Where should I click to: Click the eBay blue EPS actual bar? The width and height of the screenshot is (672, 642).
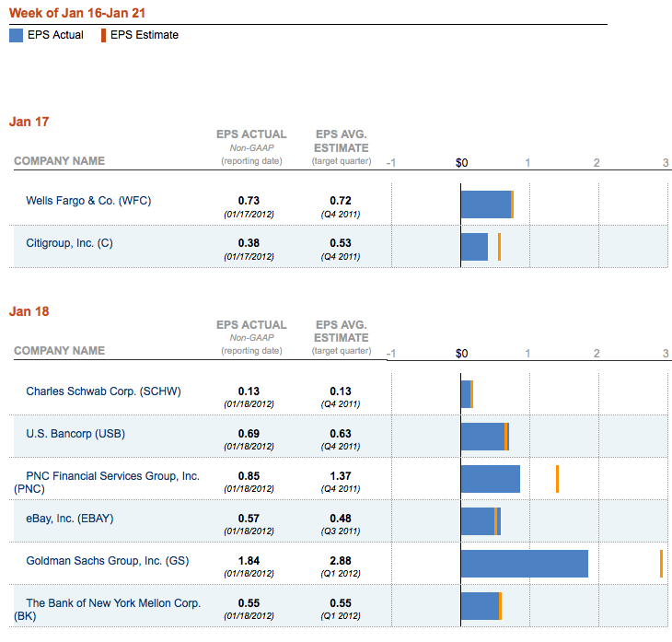click(x=481, y=521)
